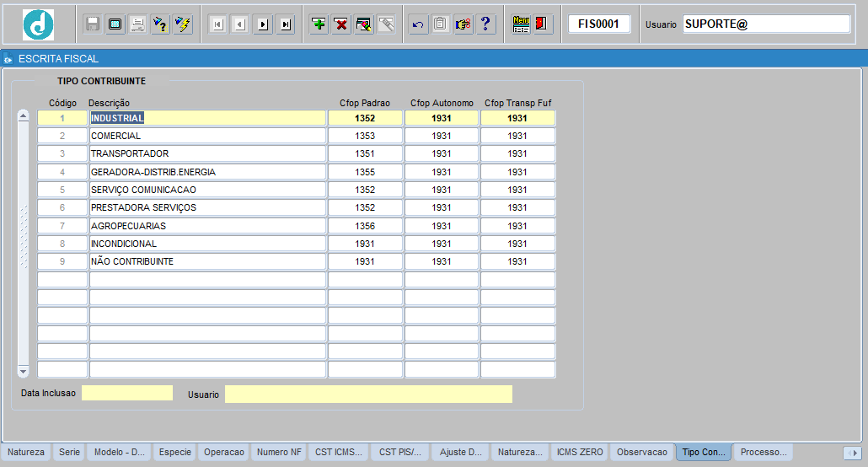
Task: Click the Save diskette icon
Action: coord(93,24)
